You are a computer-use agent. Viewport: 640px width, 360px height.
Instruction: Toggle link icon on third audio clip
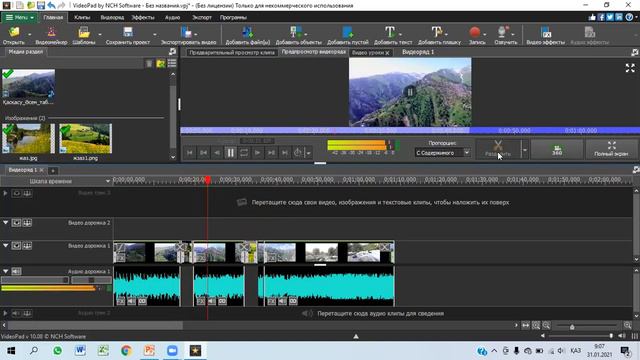293,301
